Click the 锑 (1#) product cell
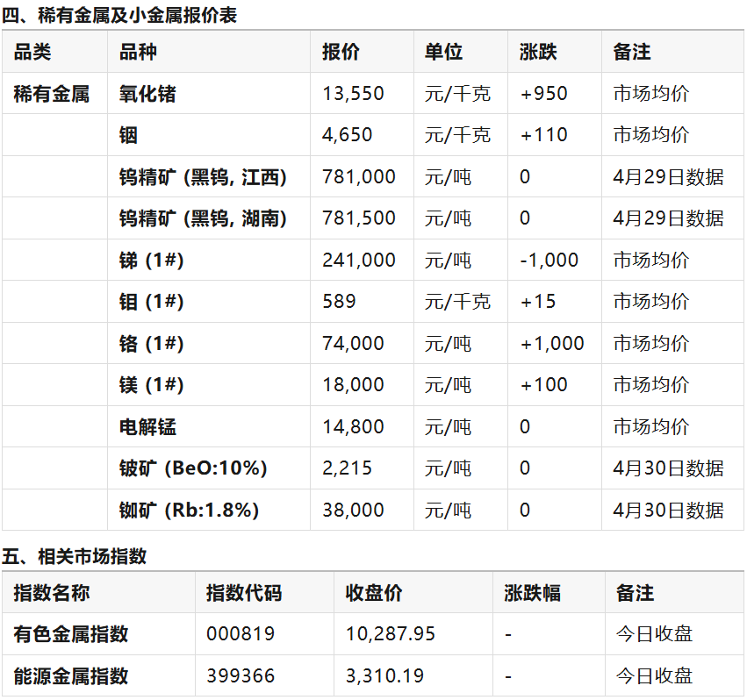The image size is (747, 700). pos(151,261)
